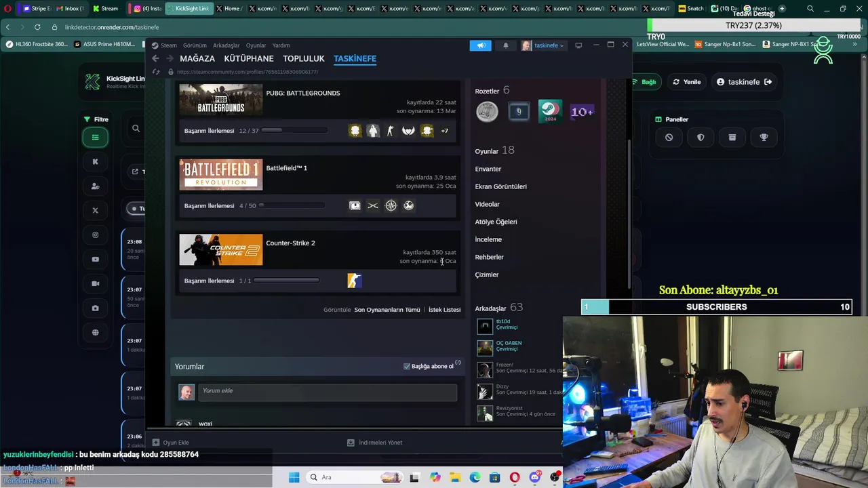Open 'Atölye Öğeleri' link
The width and height of the screenshot is (868, 488).
[x=496, y=222]
